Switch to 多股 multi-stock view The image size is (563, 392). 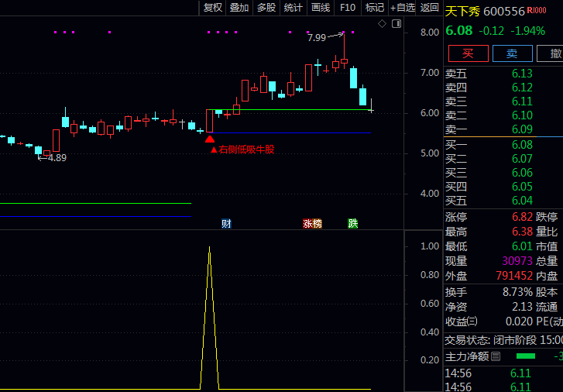266,8
